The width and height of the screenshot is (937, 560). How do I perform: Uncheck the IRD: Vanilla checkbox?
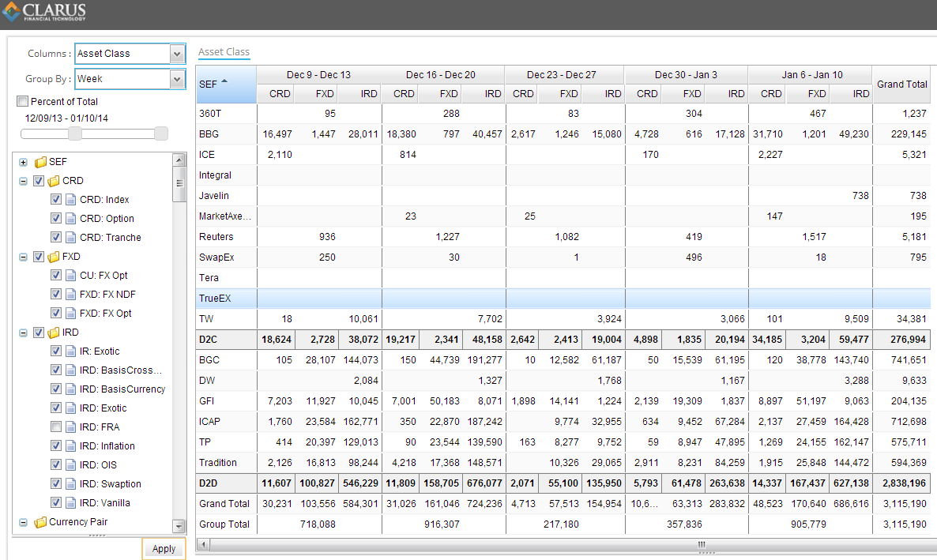[x=55, y=503]
